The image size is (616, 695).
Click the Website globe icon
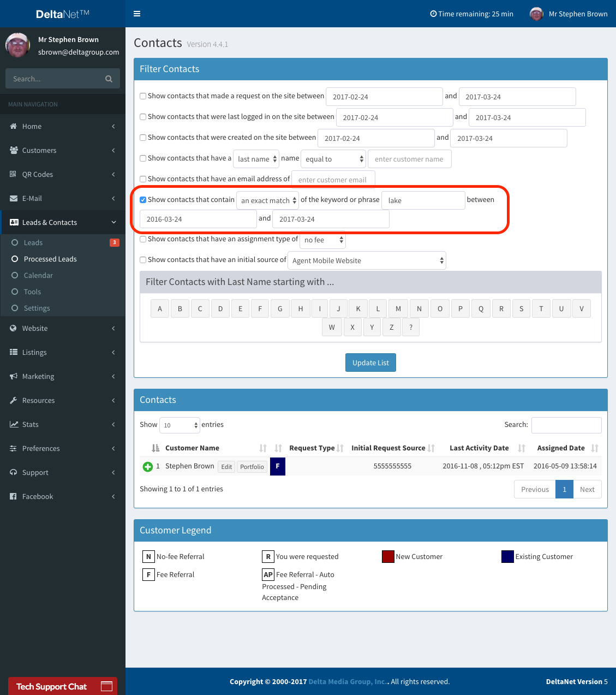(13, 328)
